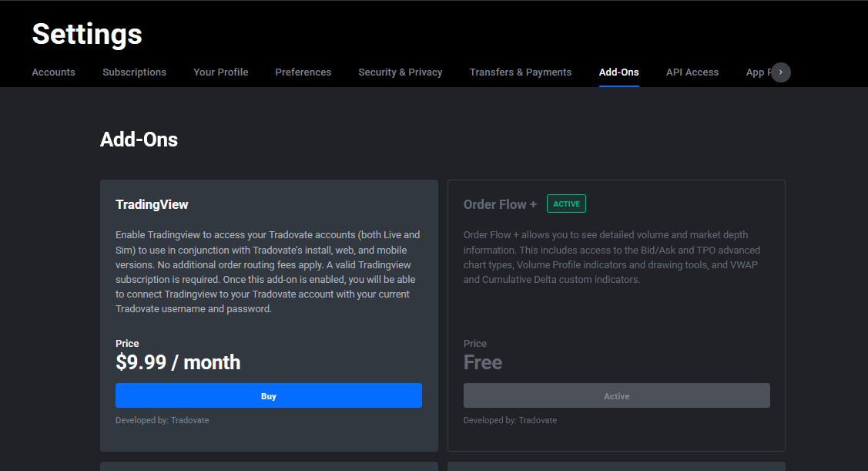868x471 pixels.
Task: Switch to the Subscriptions tab
Action: pos(134,72)
